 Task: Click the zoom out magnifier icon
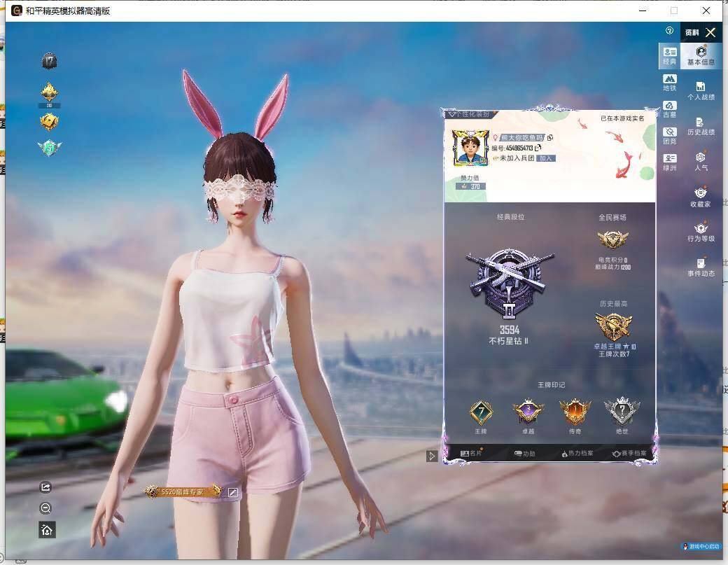[x=45, y=508]
